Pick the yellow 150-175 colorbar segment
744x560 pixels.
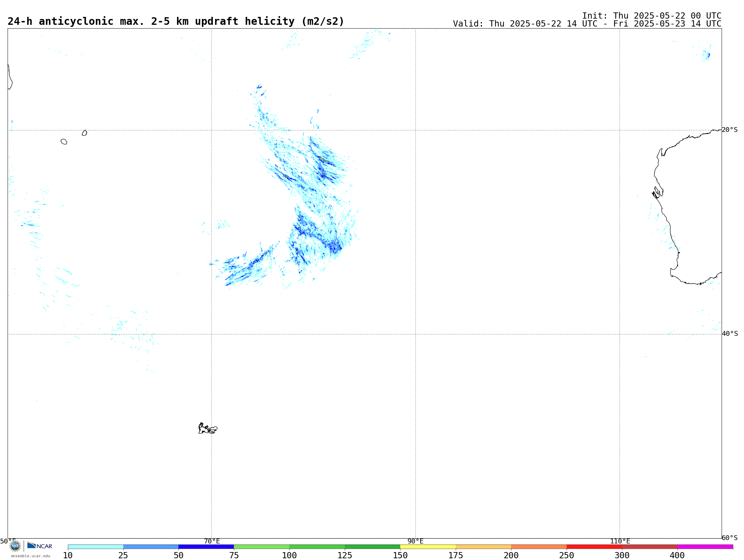(x=428, y=547)
